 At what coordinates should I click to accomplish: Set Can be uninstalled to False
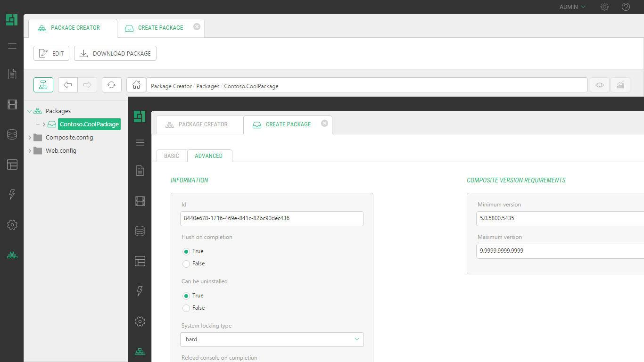186,308
